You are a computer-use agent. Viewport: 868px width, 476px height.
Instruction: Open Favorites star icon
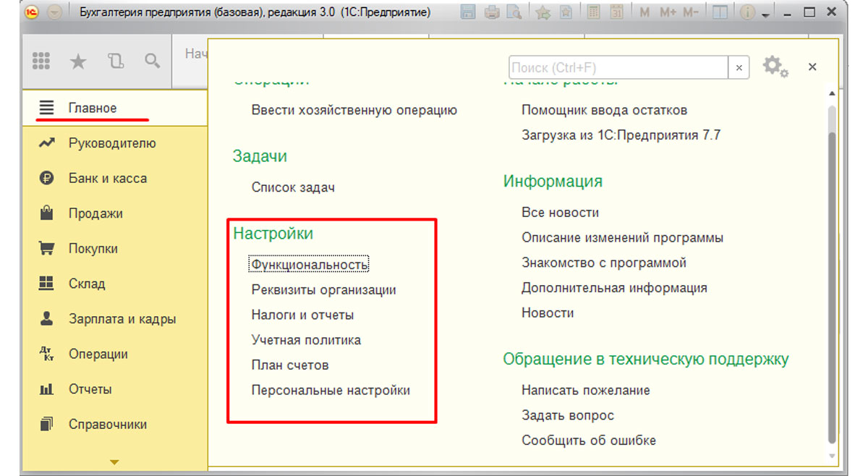77,61
